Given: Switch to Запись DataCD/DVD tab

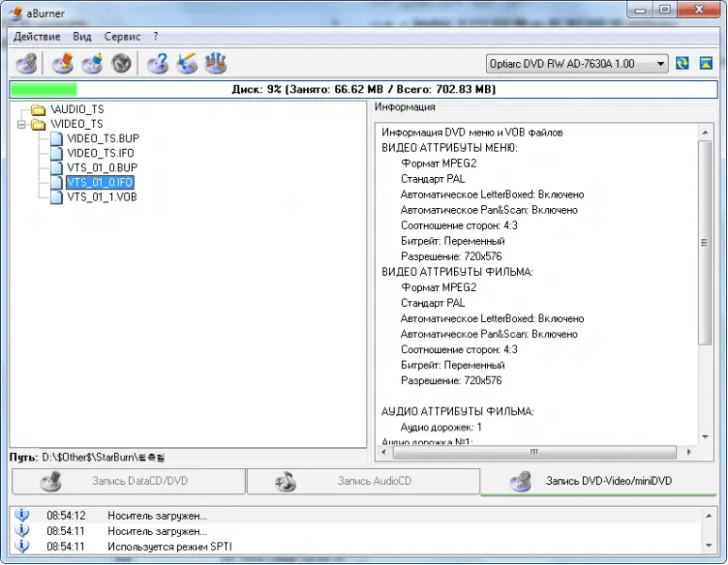Looking at the screenshot, I should 127,481.
